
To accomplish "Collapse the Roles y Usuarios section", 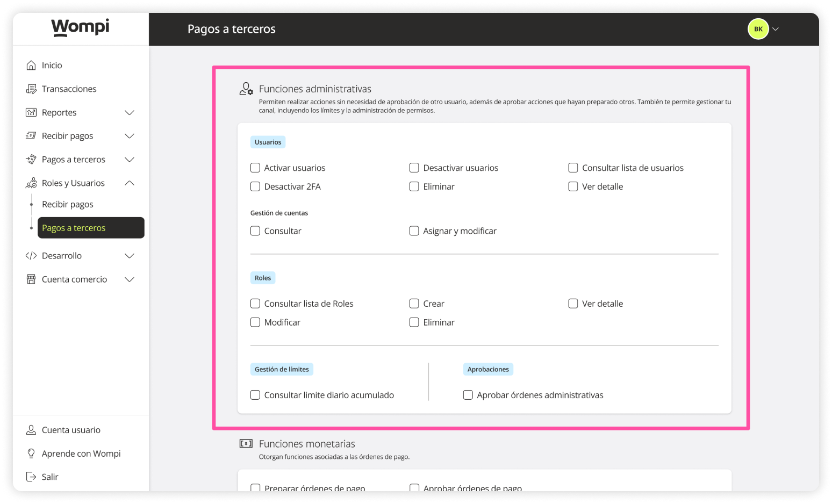I will point(130,183).
